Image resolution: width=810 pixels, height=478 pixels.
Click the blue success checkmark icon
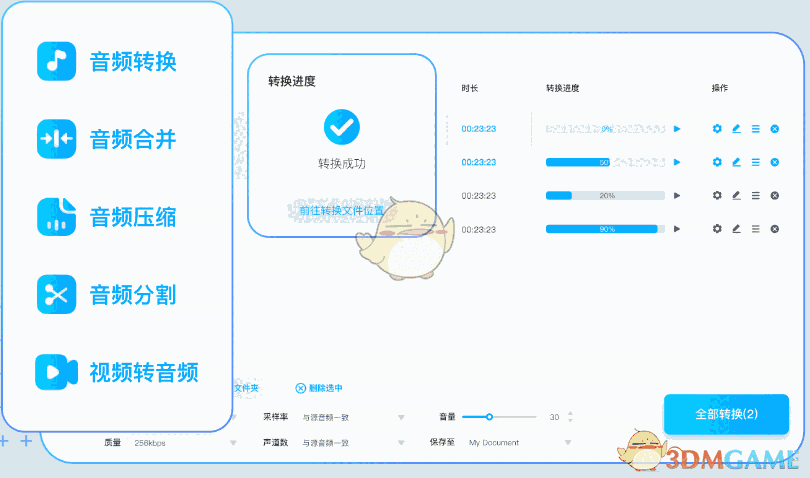(x=341, y=127)
